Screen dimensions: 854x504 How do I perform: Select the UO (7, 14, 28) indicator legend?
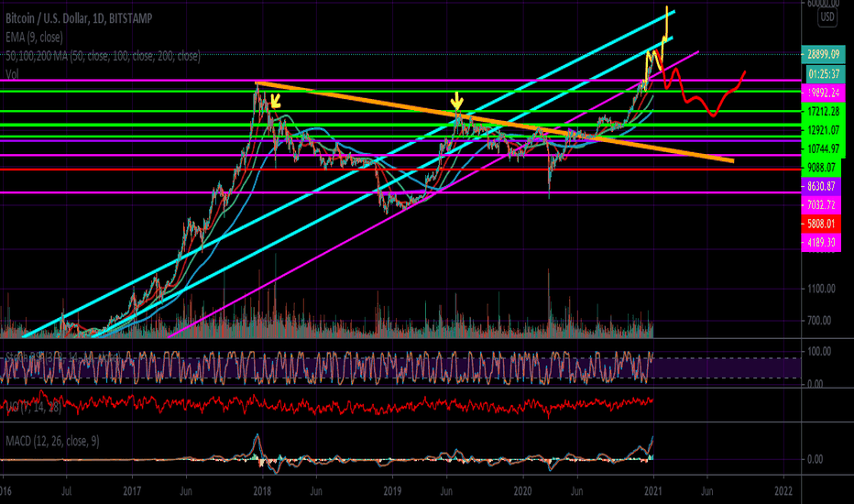click(33, 407)
